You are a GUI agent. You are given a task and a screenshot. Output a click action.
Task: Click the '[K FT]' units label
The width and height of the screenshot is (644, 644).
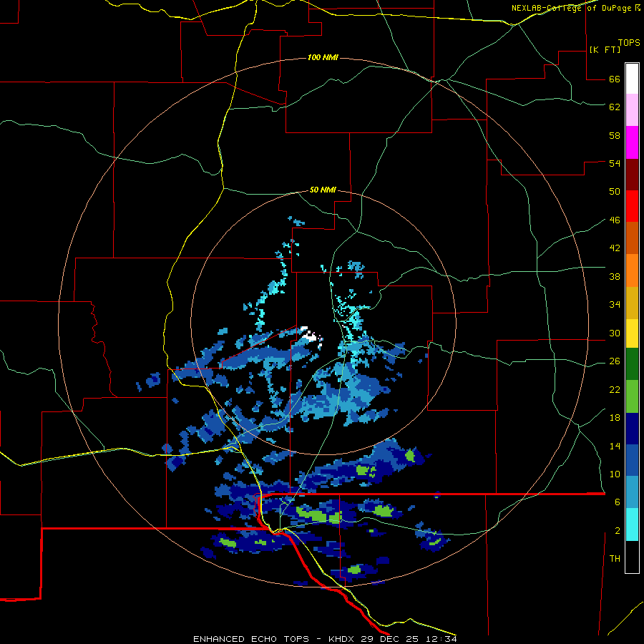tap(605, 49)
